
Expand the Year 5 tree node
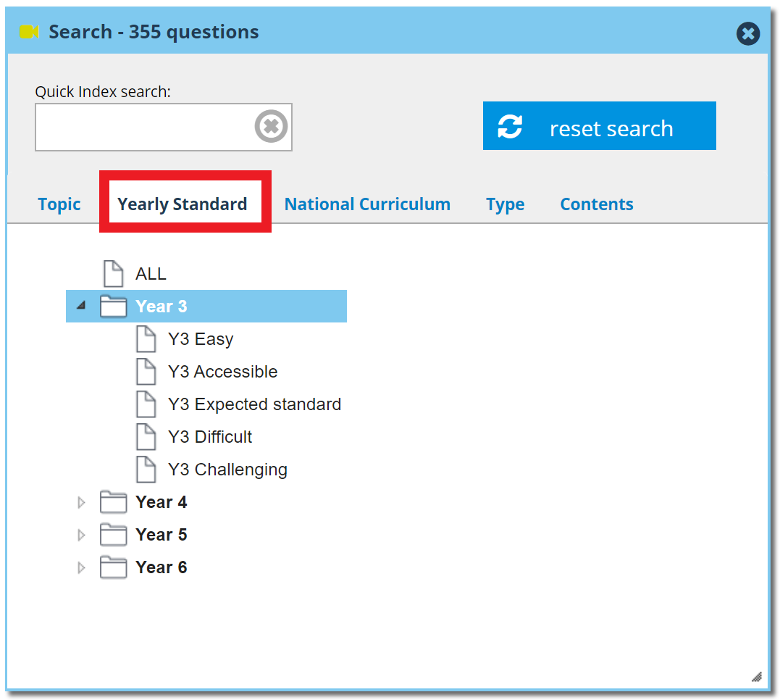(x=81, y=535)
